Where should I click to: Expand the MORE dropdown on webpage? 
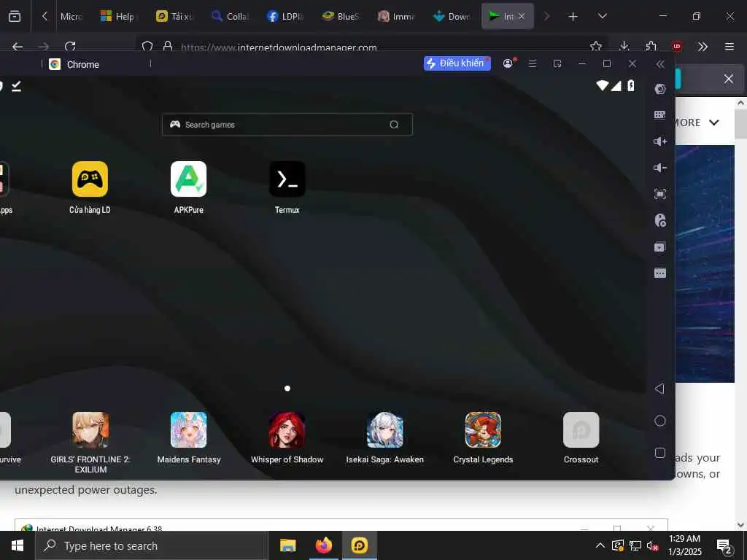click(697, 122)
